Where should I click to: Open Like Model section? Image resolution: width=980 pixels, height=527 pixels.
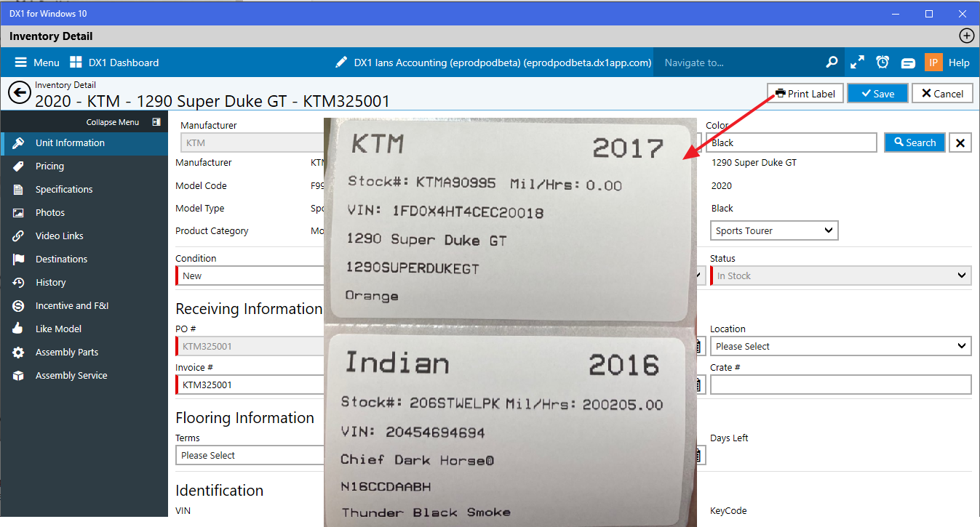tap(84, 329)
